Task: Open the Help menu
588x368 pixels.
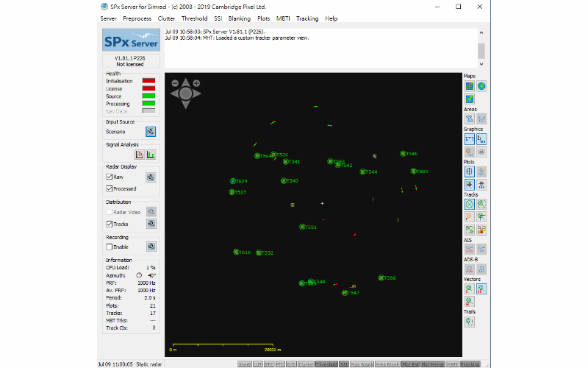Action: [331, 18]
